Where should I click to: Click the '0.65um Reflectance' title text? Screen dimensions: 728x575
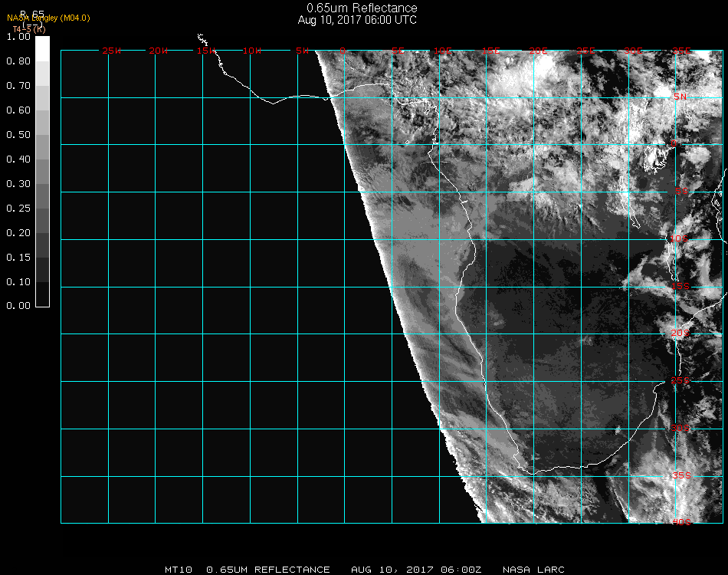tap(362, 8)
